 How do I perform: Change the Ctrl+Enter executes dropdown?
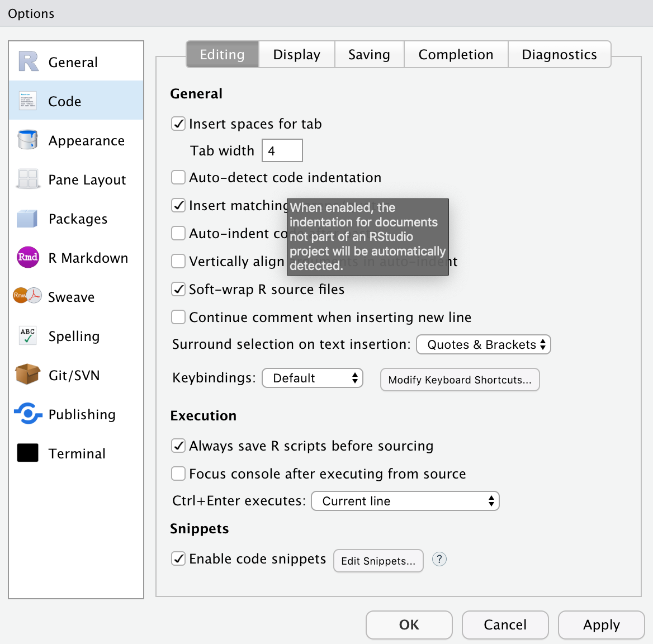(405, 501)
